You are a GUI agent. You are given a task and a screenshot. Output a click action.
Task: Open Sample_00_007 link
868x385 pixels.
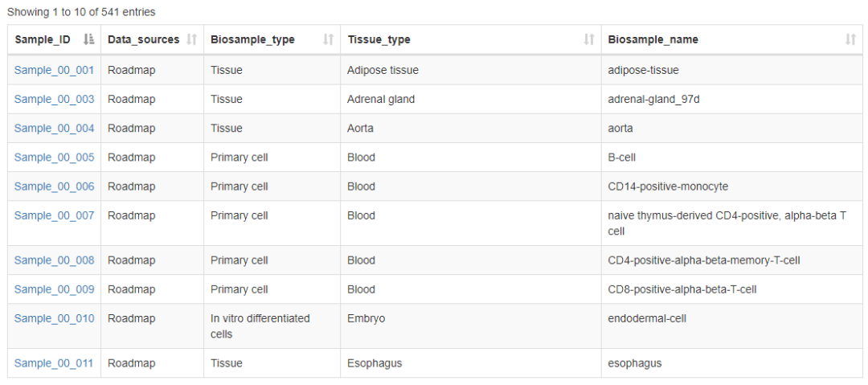[54, 215]
